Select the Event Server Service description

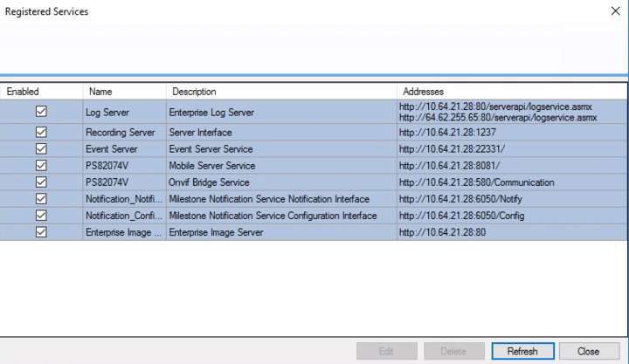tap(211, 149)
